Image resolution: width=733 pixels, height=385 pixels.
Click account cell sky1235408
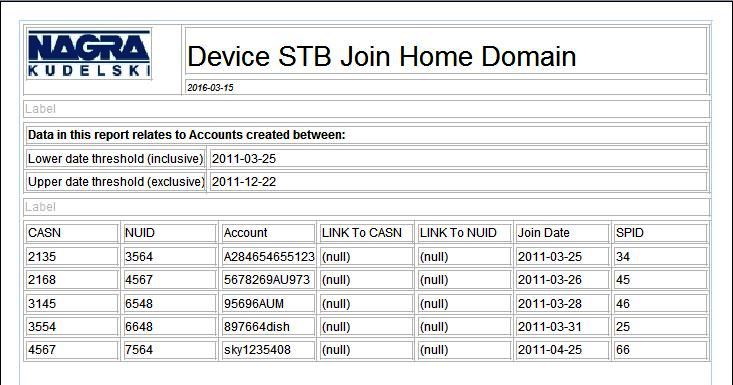pos(257,349)
